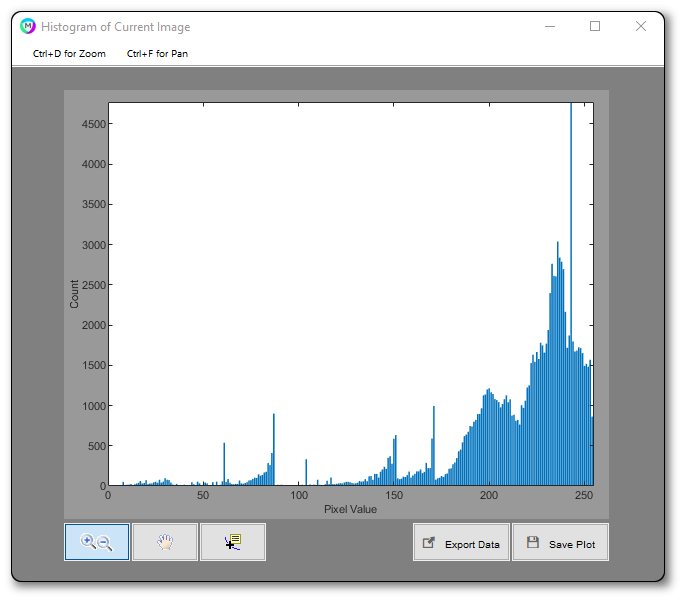Click the 2000 y-axis tick label
The width and height of the screenshot is (684, 601).
(x=94, y=325)
